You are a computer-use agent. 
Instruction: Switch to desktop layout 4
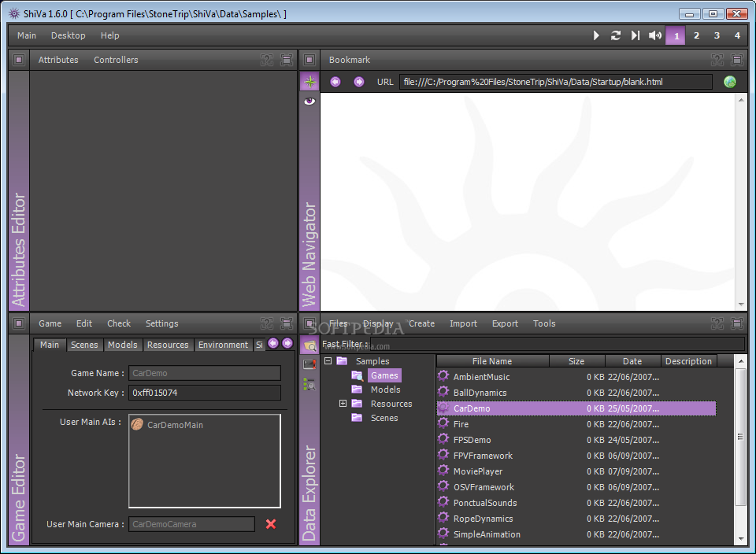click(737, 35)
